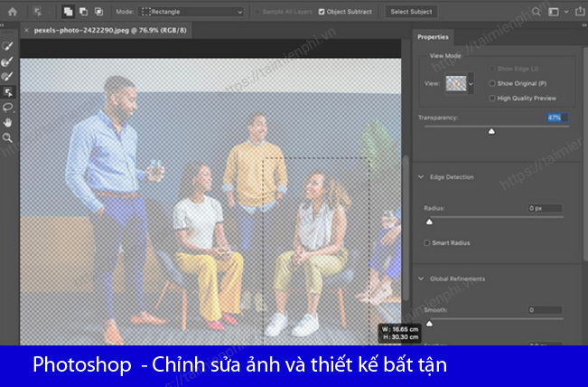Select the Lasso tool
This screenshot has width=588, height=387.
coord(7,108)
